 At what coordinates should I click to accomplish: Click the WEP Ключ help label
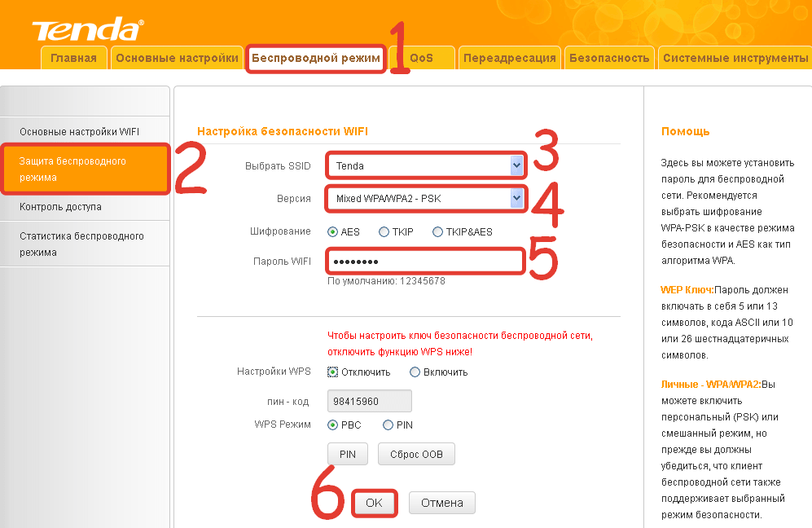(687, 290)
